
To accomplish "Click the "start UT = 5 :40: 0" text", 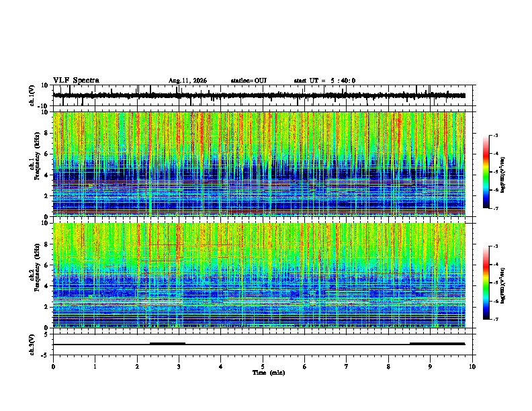I will pyautogui.click(x=324, y=81).
